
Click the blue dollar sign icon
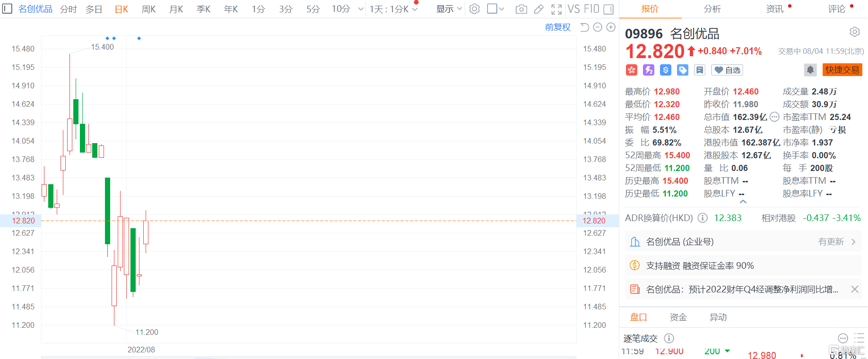666,70
